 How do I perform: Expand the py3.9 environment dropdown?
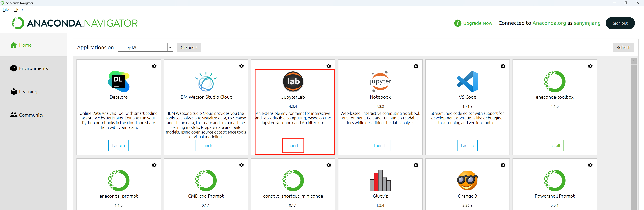pos(170,47)
